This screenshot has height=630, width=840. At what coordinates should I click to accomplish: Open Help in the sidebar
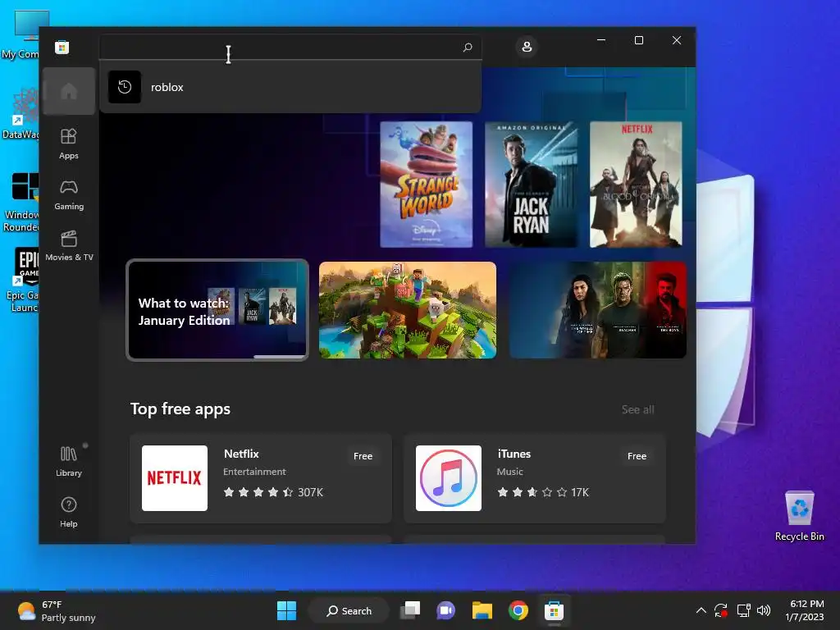[69, 512]
